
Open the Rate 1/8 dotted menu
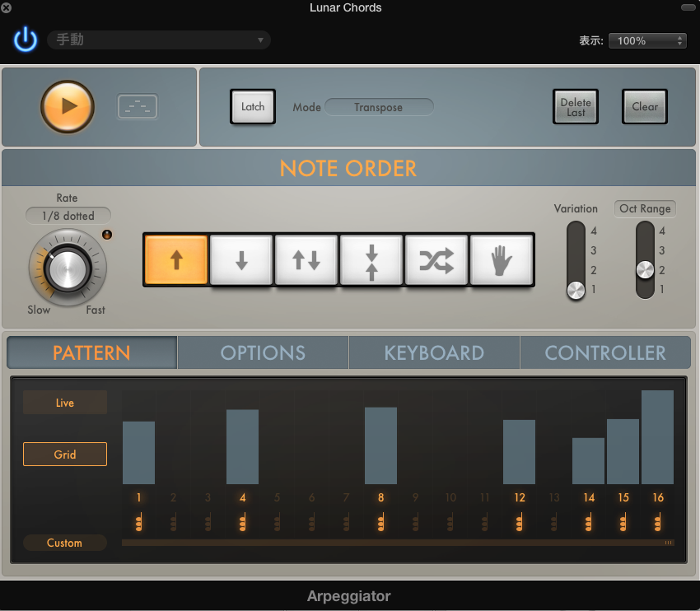pos(68,216)
